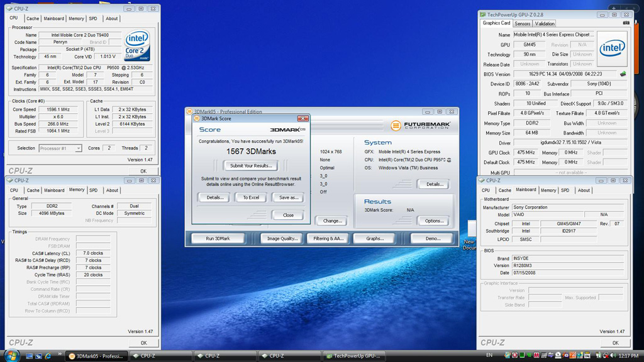Open Memory tab in bottom-right CPU-Z window
Viewport: 644px width, 362px height.
[x=548, y=190]
